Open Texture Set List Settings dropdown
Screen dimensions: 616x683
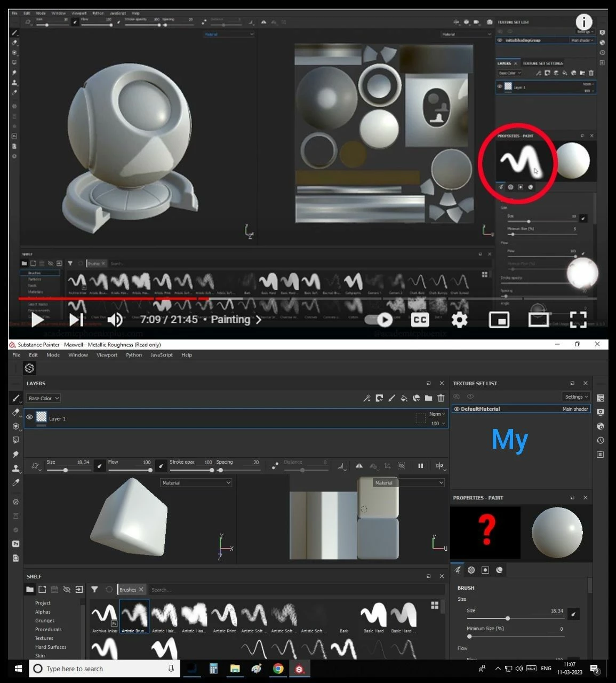(x=577, y=396)
